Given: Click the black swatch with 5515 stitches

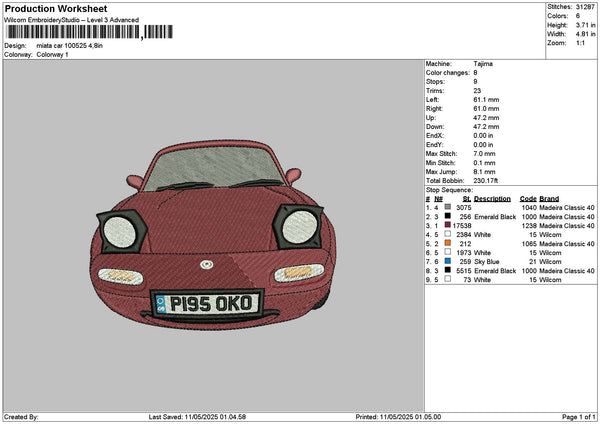Looking at the screenshot, I should point(448,270).
